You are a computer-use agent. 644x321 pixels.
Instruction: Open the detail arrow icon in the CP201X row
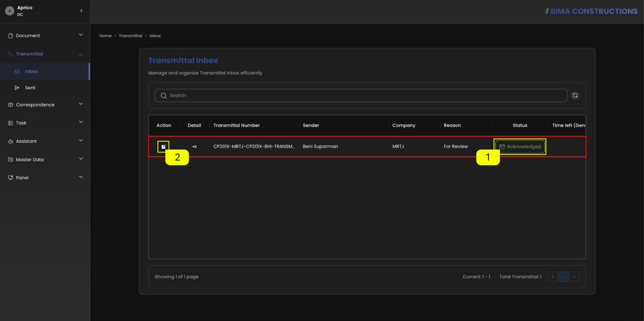194,147
